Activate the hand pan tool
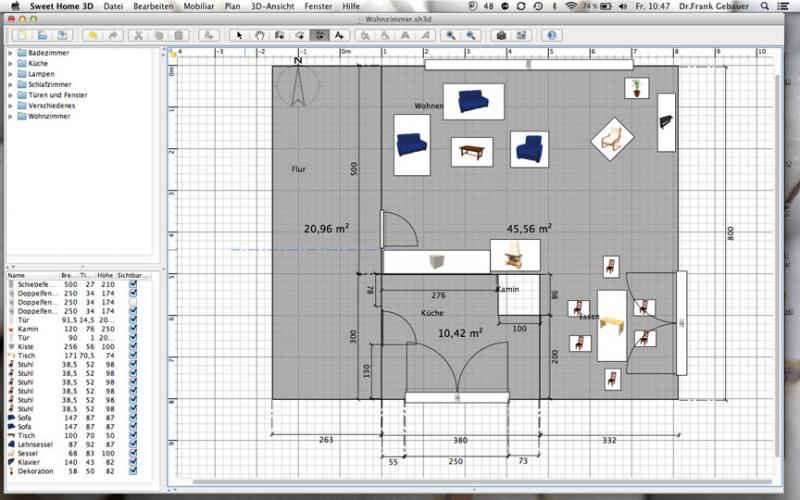Screen dimensions: 800x500 tap(259, 35)
